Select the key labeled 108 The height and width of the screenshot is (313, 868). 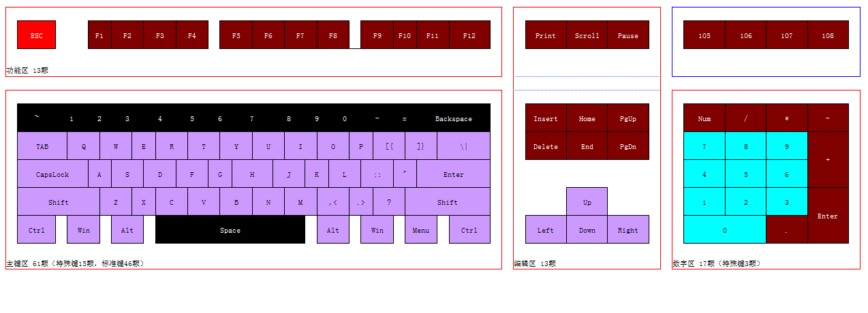(x=828, y=35)
